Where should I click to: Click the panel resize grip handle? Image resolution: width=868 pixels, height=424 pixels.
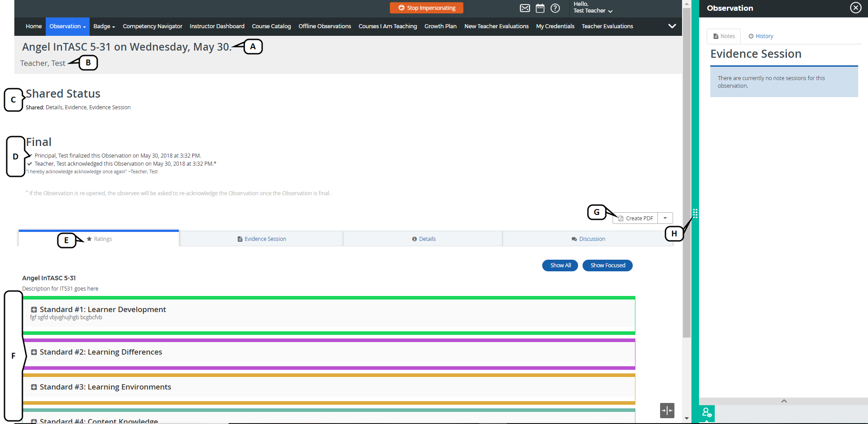[695, 214]
